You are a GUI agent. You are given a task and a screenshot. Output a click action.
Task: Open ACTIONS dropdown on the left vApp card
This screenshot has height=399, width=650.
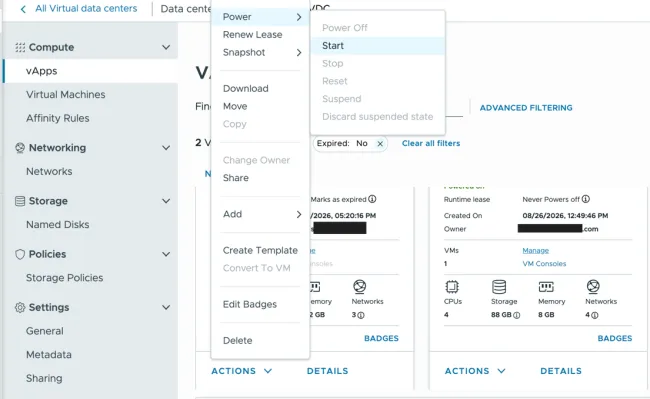pos(242,371)
